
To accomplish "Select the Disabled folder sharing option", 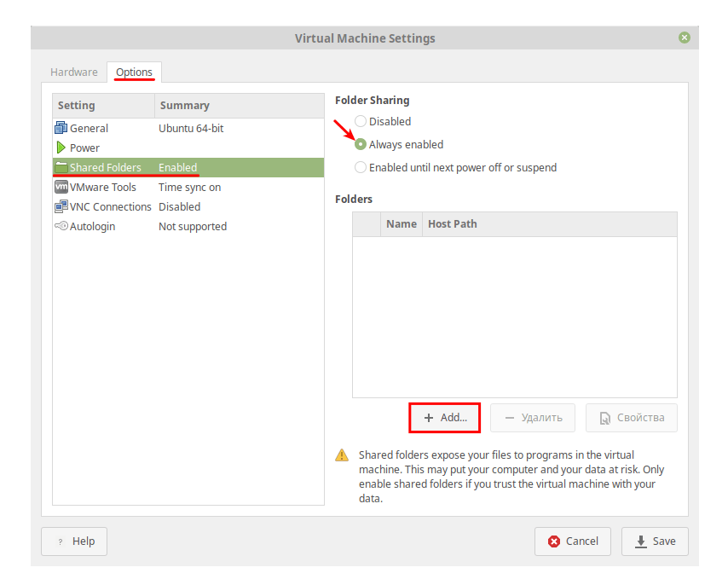I will pyautogui.click(x=361, y=121).
